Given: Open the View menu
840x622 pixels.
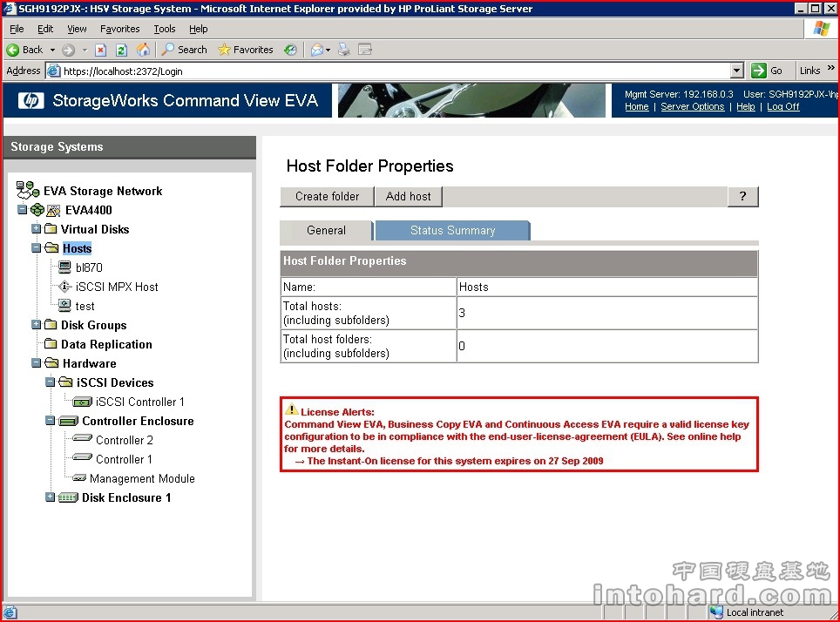Looking at the screenshot, I should click(77, 29).
